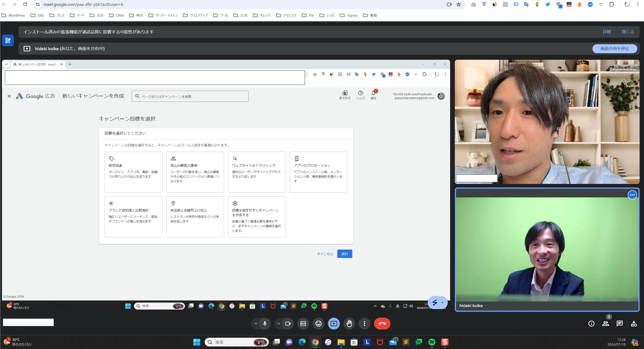Click the hideki koike video tile
644x349 pixels.
[x=547, y=250]
